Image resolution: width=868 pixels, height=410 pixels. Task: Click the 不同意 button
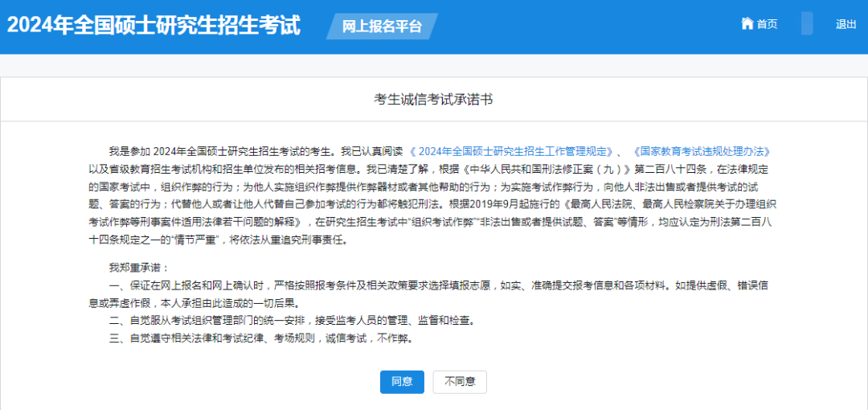(460, 382)
